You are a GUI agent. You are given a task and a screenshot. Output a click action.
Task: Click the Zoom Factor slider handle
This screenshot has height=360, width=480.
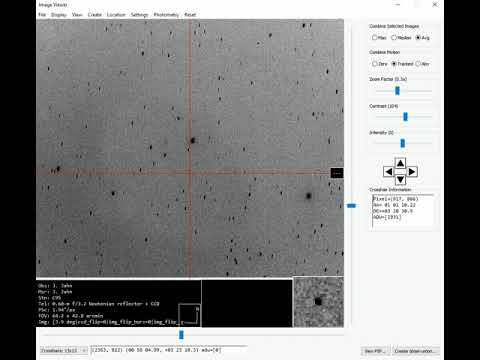(397, 90)
